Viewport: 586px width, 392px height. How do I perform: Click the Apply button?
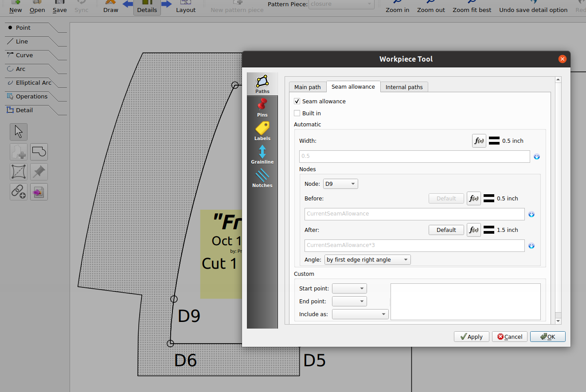(471, 337)
